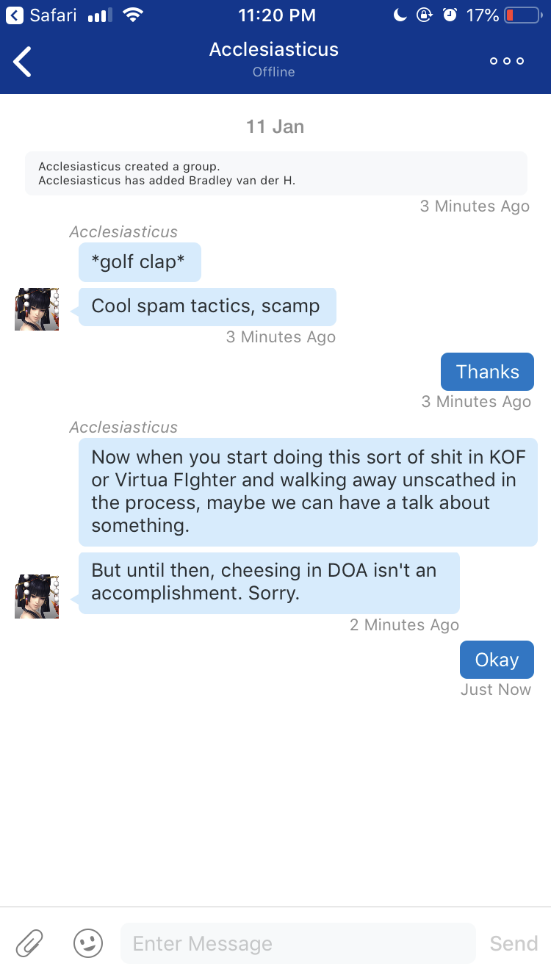Screen dimensions: 551x980
Task: Tap the group created notification box
Action: 275,173
